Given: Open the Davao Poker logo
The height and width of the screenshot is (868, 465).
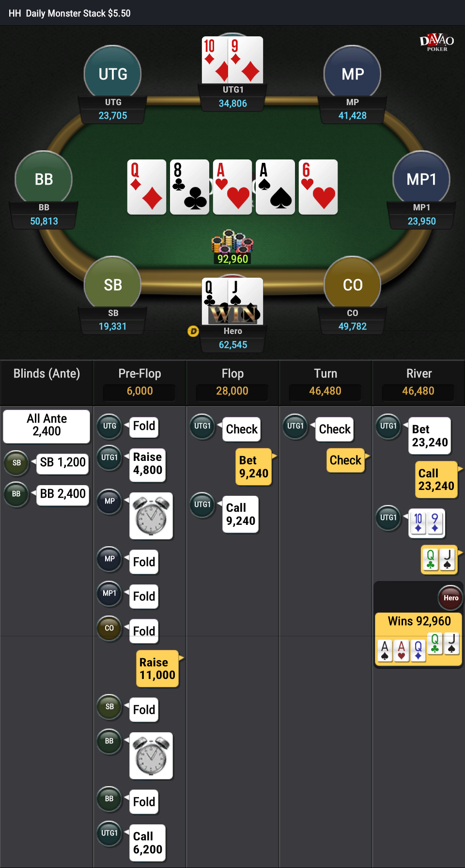Looking at the screenshot, I should click(437, 42).
